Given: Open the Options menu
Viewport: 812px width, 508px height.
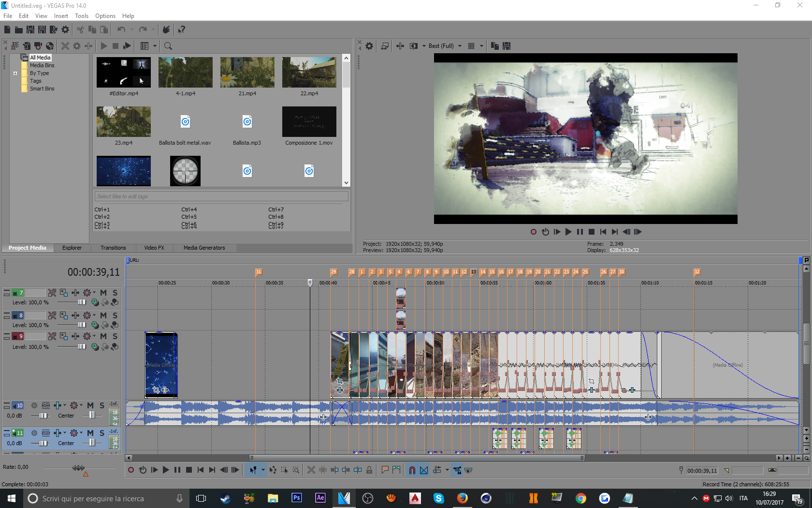Looking at the screenshot, I should coord(105,16).
